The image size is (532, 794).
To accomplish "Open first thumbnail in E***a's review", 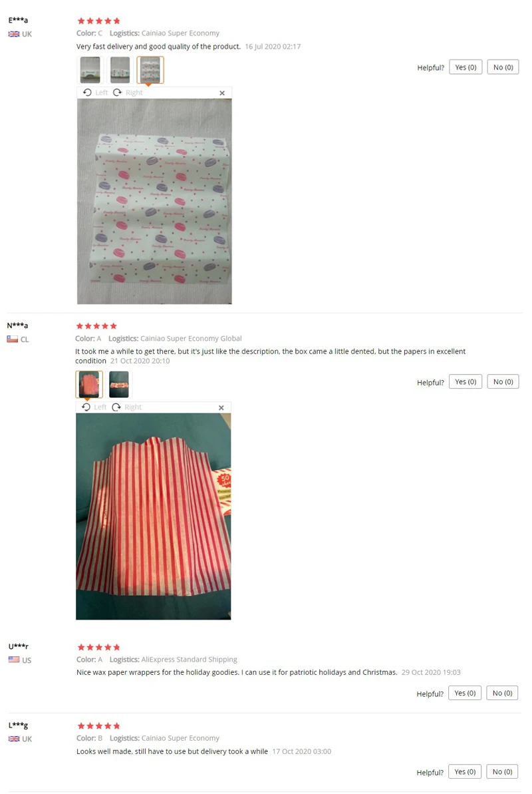I will (x=90, y=70).
